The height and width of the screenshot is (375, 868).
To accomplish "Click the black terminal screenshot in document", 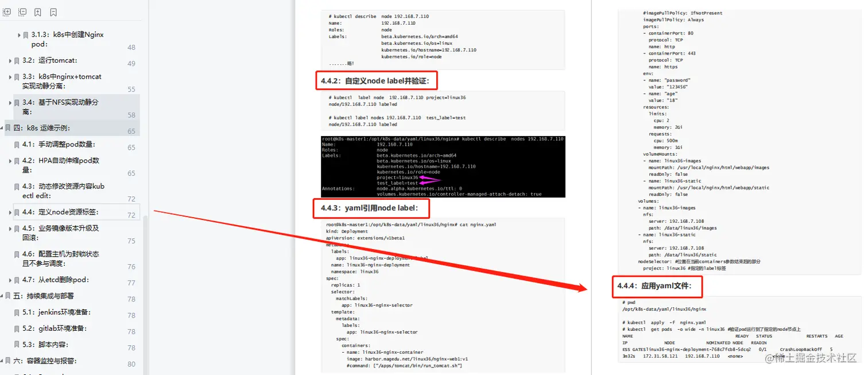I will click(x=443, y=167).
